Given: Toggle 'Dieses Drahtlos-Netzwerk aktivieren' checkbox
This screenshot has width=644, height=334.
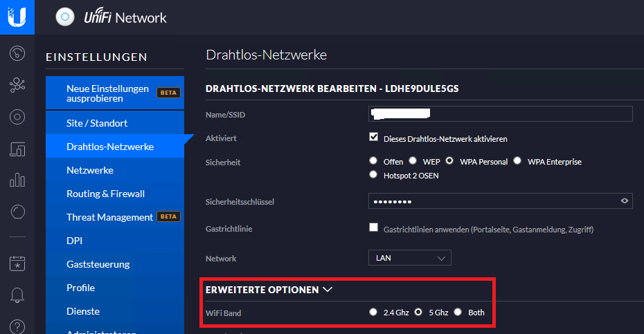Looking at the screenshot, I should coord(374,138).
